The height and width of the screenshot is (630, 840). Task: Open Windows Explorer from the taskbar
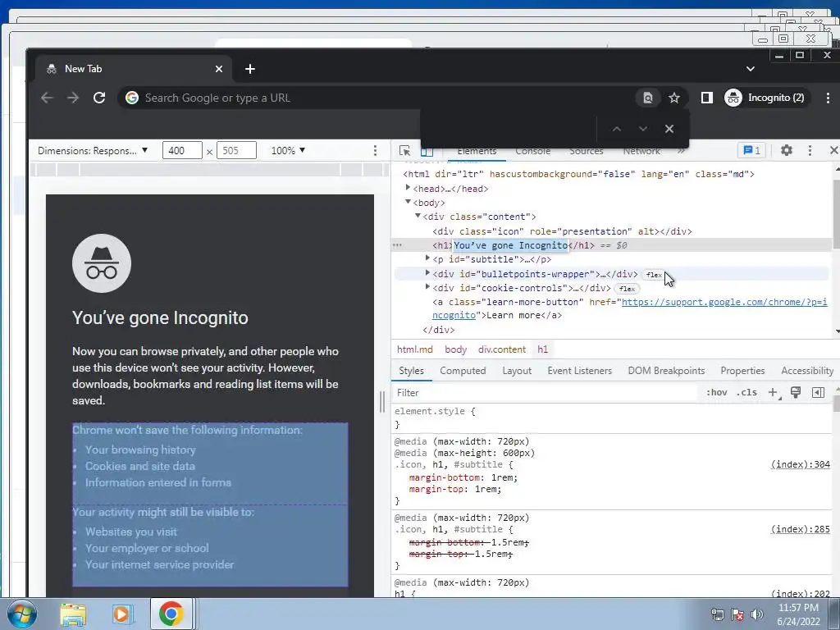(x=73, y=614)
